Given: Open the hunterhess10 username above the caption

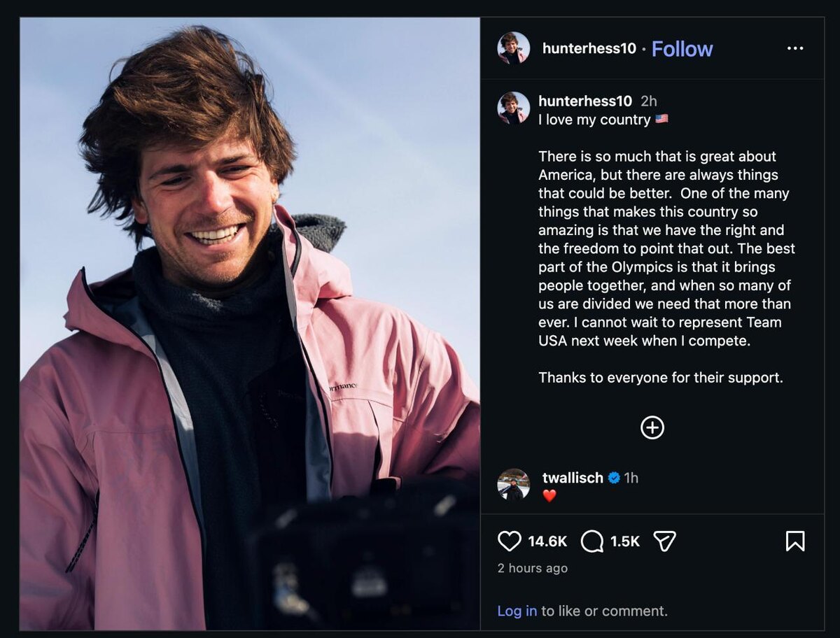Looking at the screenshot, I should [585, 101].
